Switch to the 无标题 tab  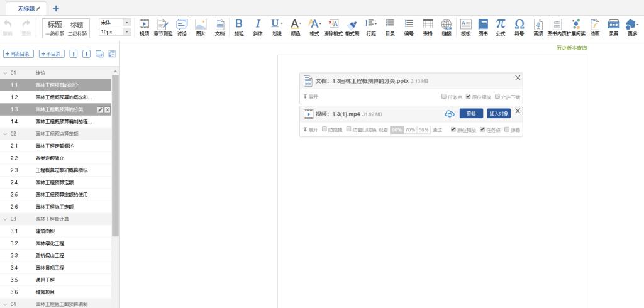26,8
